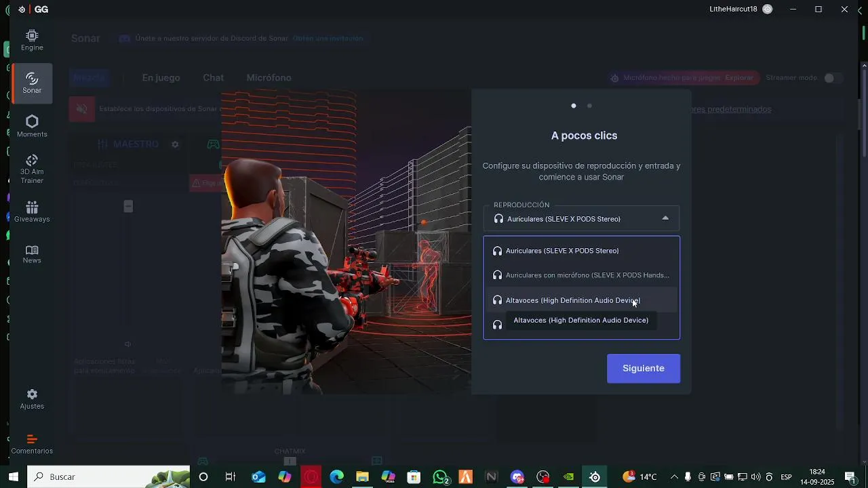
Task: Open the 14°C weather widget
Action: click(639, 477)
